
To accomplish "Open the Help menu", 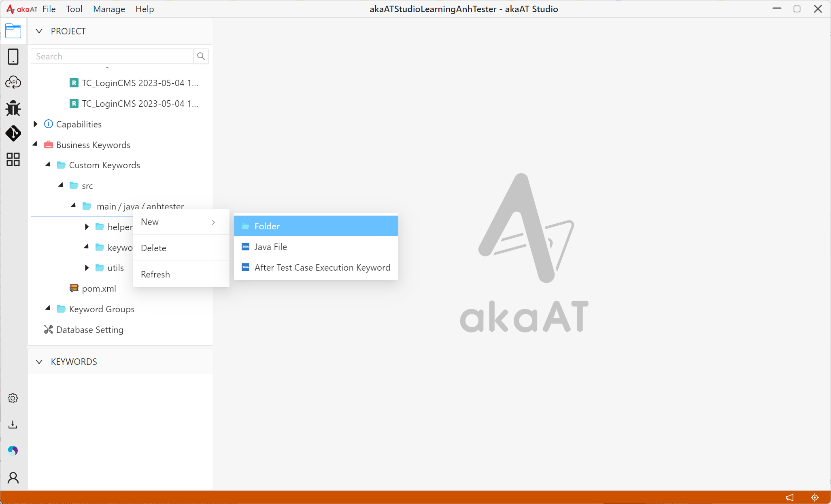I will coord(145,9).
